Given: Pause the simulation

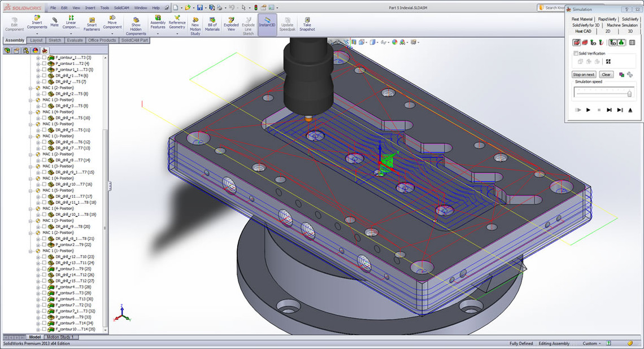Looking at the screenshot, I should 599,110.
